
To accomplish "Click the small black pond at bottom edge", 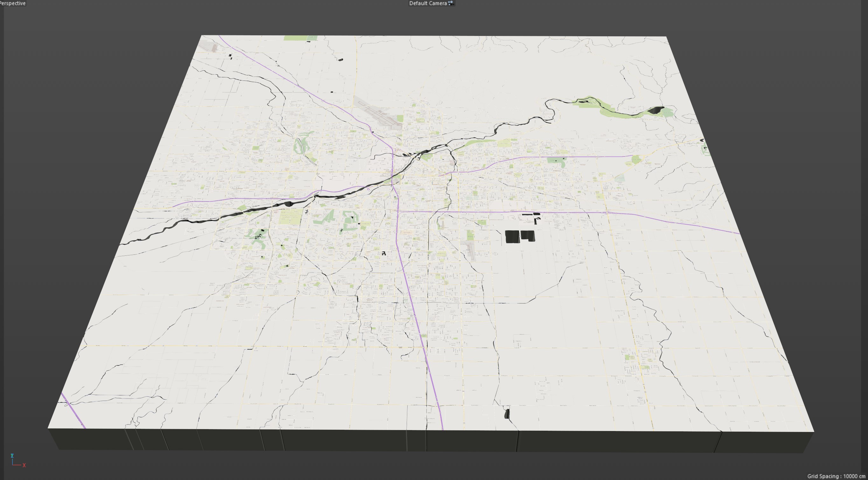I will pyautogui.click(x=507, y=413).
